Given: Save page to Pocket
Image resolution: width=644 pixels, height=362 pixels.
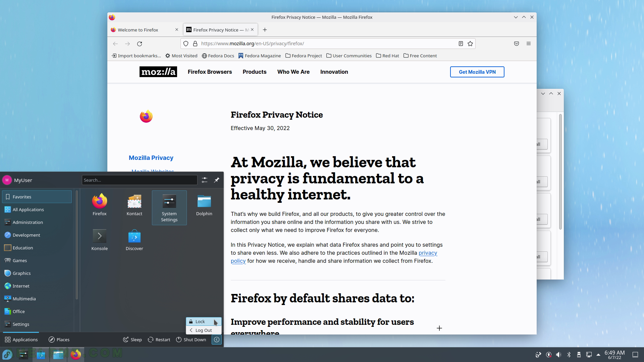Looking at the screenshot, I should coord(517,44).
